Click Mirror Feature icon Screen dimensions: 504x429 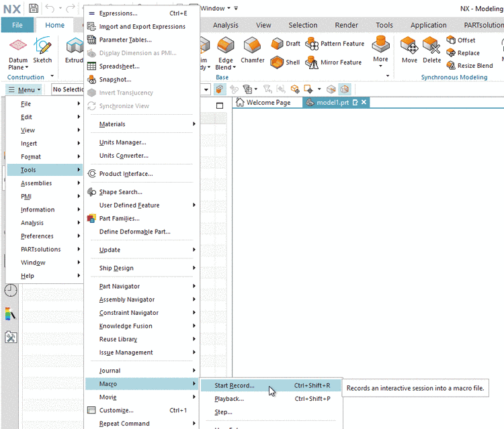point(311,62)
